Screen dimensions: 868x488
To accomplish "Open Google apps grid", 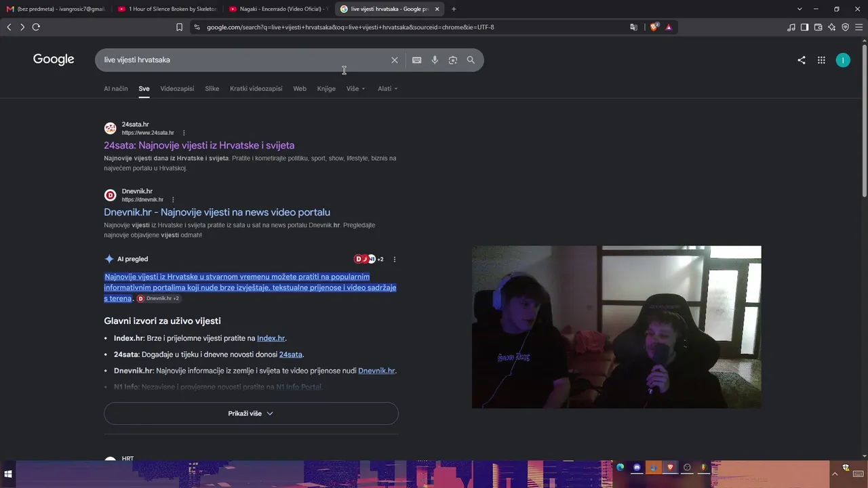I will [x=821, y=60].
